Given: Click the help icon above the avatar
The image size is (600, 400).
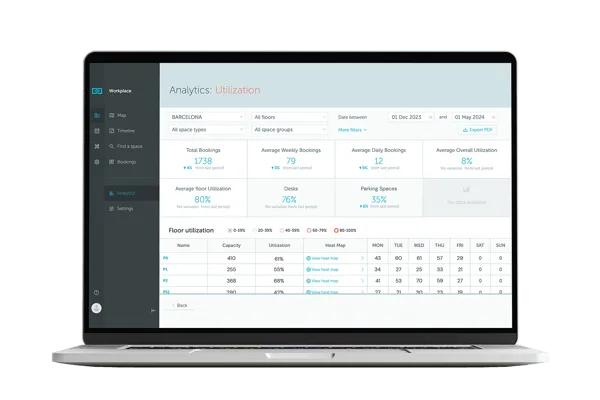Looking at the screenshot, I should pos(96,292).
